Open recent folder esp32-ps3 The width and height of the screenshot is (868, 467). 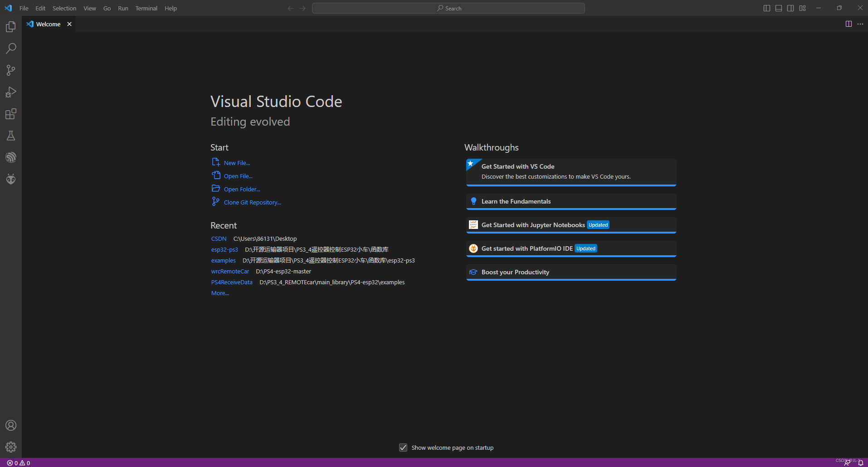(x=224, y=250)
